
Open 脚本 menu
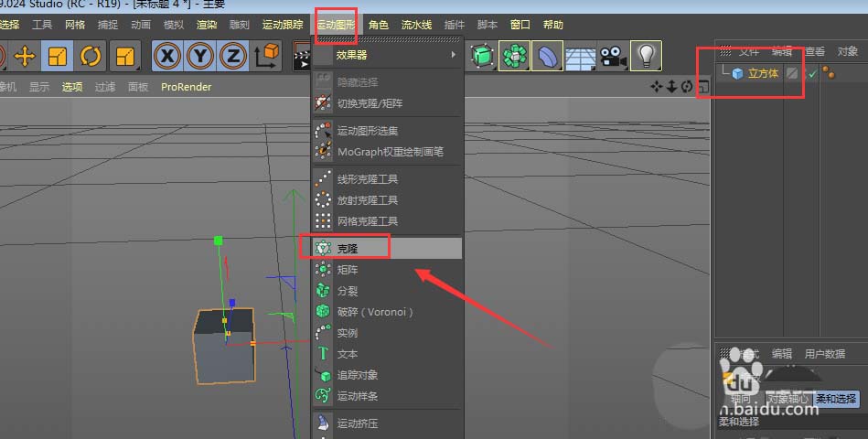488,25
